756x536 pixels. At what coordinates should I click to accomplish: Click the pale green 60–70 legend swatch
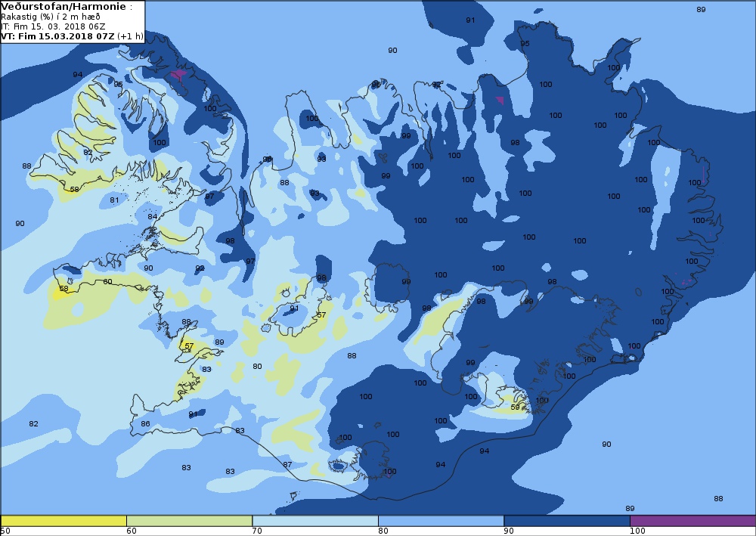tap(190, 521)
